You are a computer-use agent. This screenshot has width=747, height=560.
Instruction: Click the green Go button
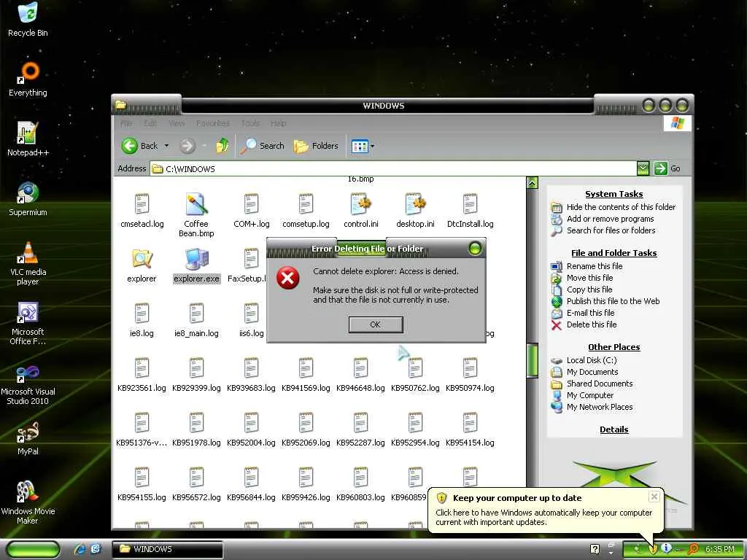pyautogui.click(x=667, y=168)
